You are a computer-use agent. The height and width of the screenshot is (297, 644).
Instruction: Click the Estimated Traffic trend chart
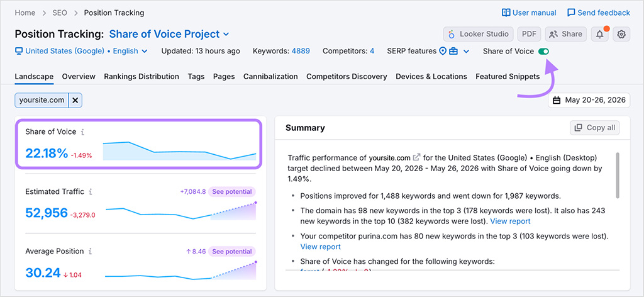(180, 211)
